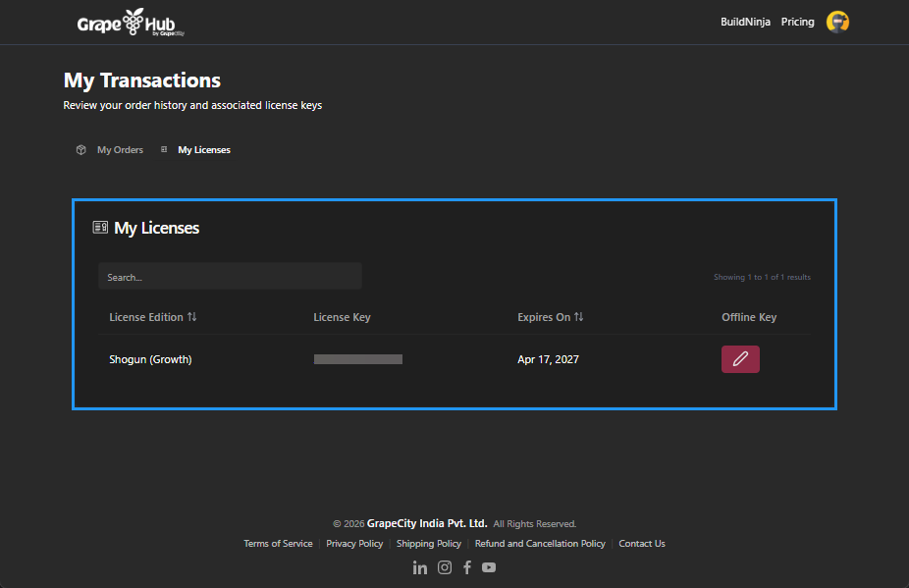Image resolution: width=909 pixels, height=588 pixels.
Task: Open Instagram via footer icon
Action: click(445, 567)
